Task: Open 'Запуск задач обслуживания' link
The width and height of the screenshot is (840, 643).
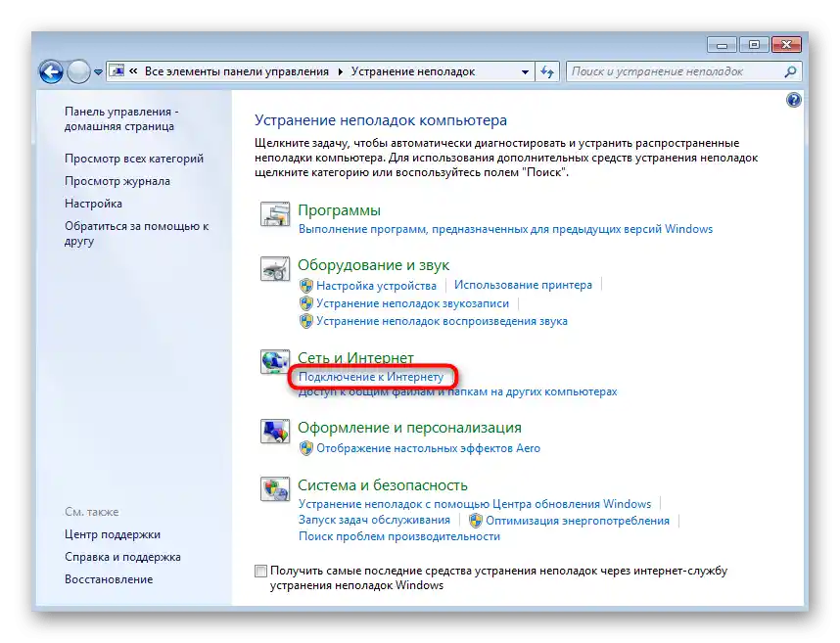Action: click(374, 520)
